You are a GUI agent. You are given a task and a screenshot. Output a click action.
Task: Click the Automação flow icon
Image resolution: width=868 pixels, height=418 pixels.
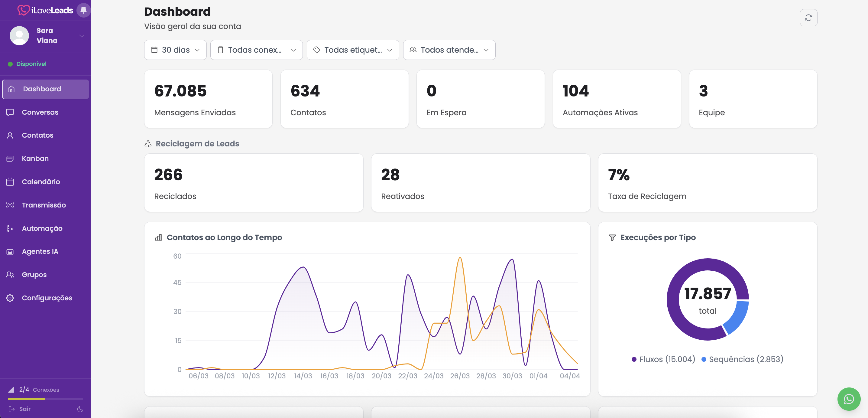click(x=10, y=228)
